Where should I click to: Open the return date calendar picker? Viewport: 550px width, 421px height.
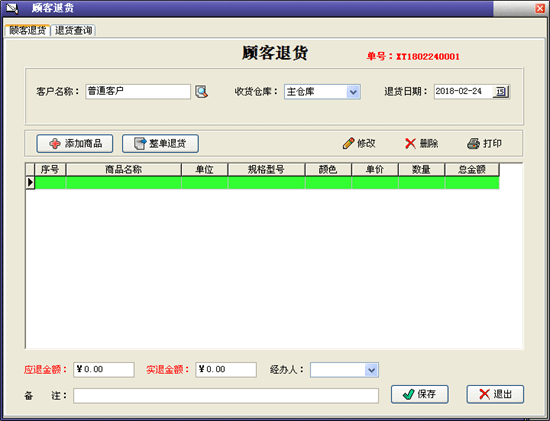coord(501,92)
